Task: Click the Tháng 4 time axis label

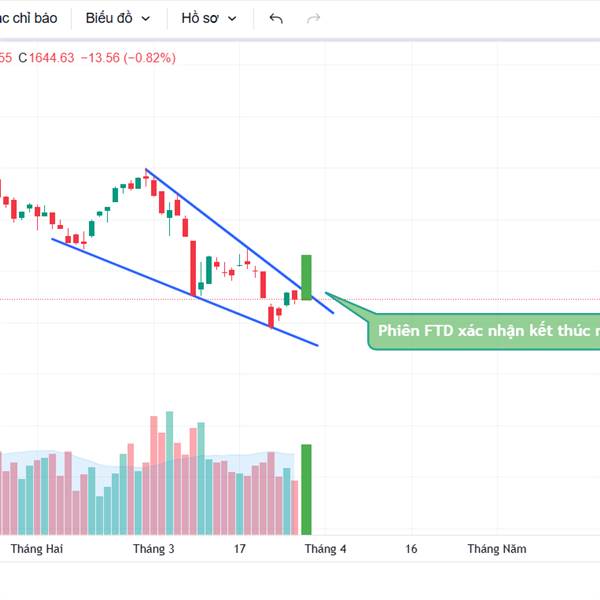Action: pos(325,549)
